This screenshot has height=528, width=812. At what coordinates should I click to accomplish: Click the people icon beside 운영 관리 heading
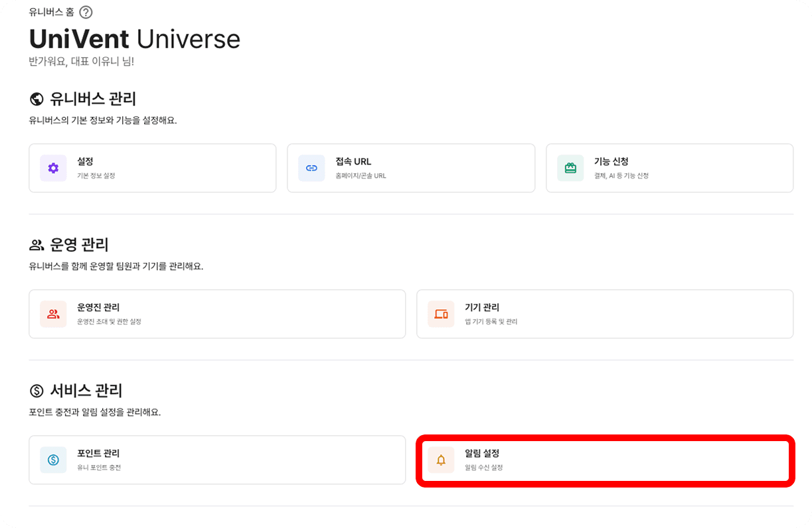(37, 244)
